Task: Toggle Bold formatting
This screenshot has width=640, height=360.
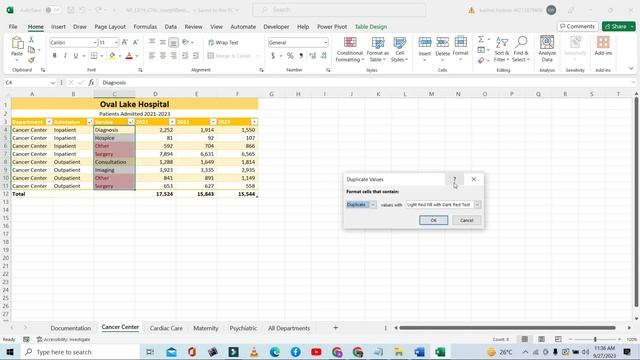Action: (54, 56)
